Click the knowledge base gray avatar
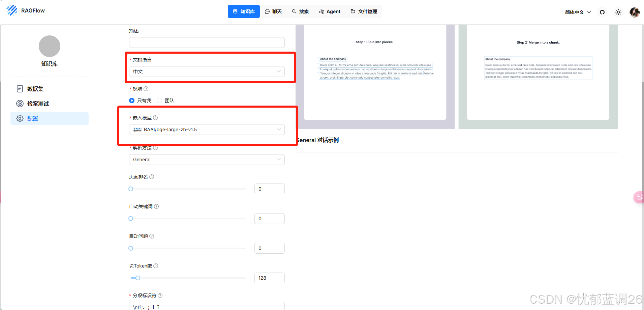 pyautogui.click(x=50, y=46)
